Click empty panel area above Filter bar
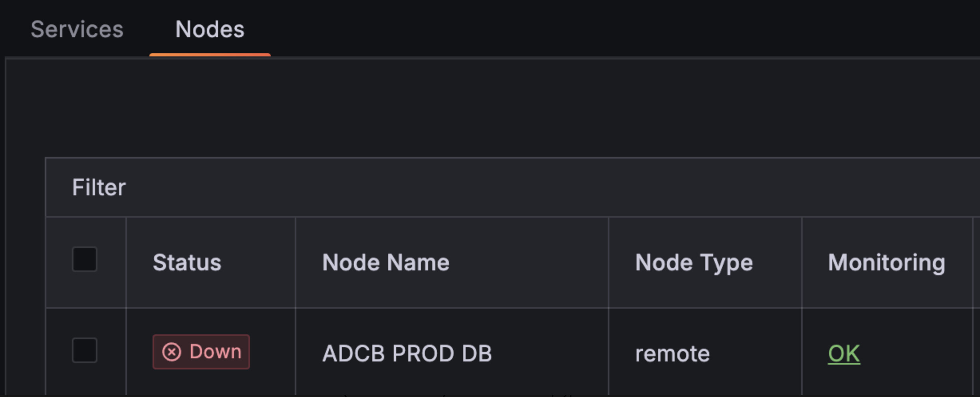The image size is (980, 397). coord(479,108)
